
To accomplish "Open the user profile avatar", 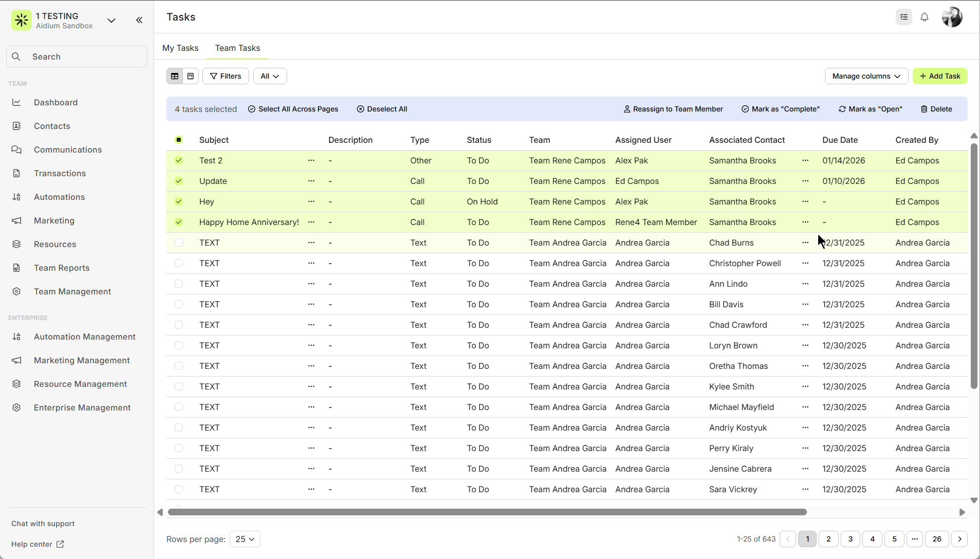I will pyautogui.click(x=952, y=17).
